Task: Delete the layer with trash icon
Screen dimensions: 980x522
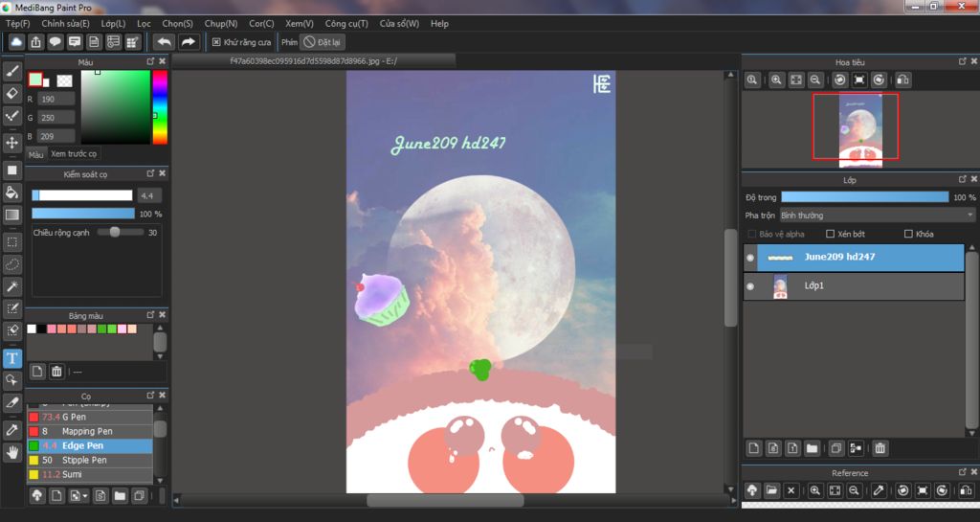Action: (880, 448)
